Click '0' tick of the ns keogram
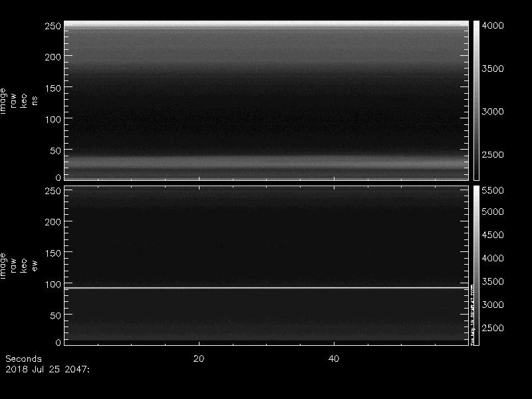 click(x=59, y=178)
